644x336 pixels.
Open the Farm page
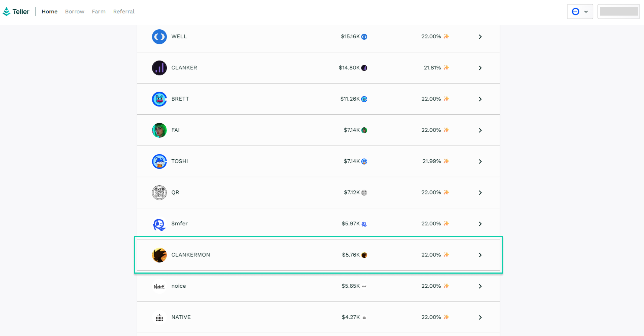(98, 12)
